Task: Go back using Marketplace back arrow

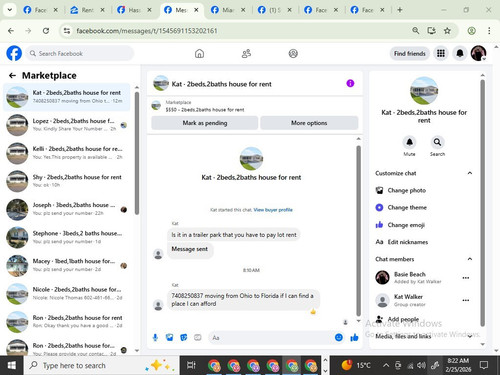Action: point(12,76)
